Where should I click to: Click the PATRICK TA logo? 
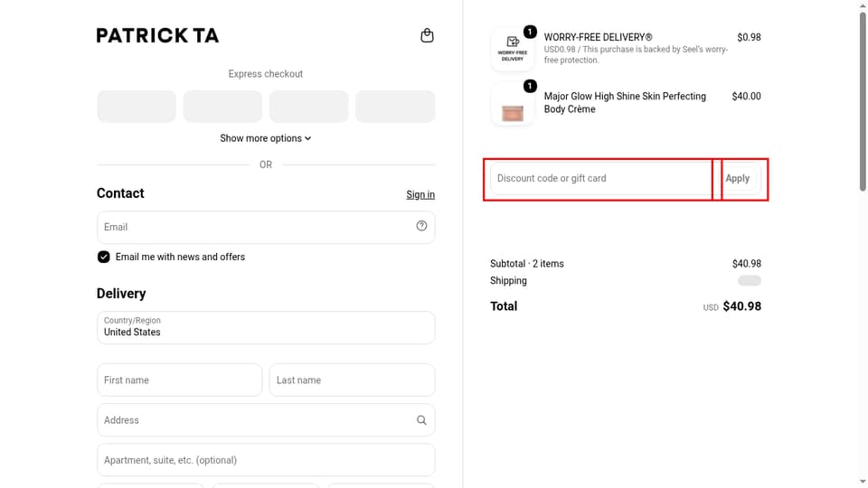[157, 35]
